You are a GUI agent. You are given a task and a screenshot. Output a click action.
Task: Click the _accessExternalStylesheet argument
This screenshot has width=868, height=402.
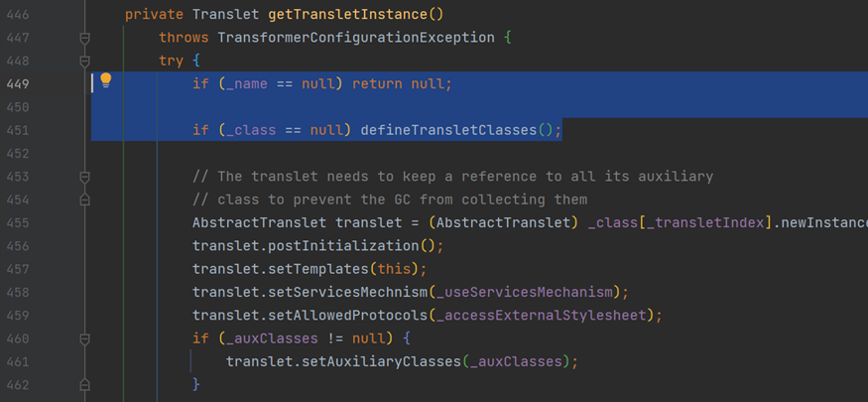click(x=546, y=316)
